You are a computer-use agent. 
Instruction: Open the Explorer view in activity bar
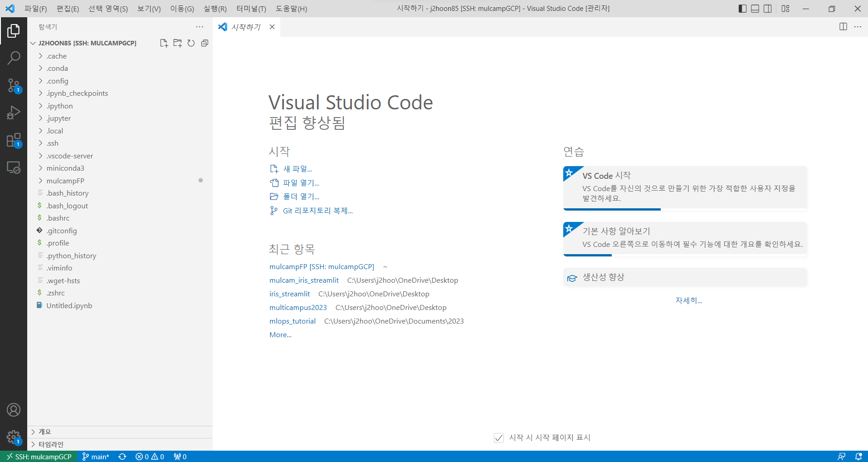[14, 31]
